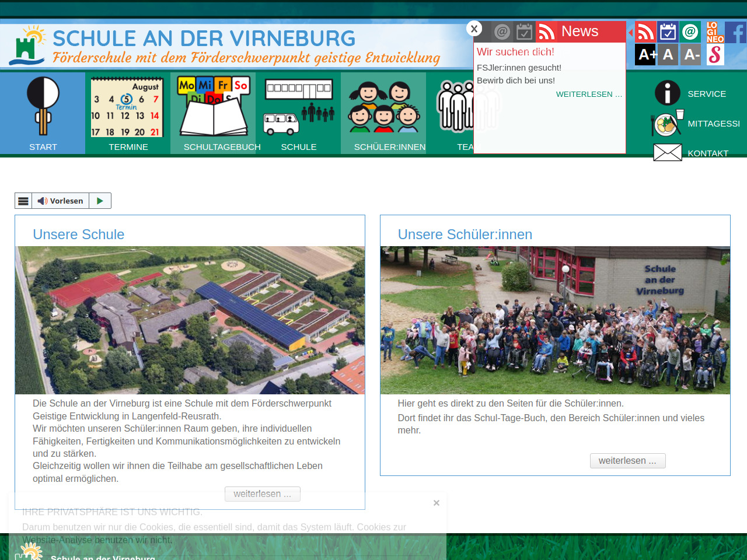Open the pink S icon link
Viewport: 747px width, 560px height.
pyautogui.click(x=715, y=55)
